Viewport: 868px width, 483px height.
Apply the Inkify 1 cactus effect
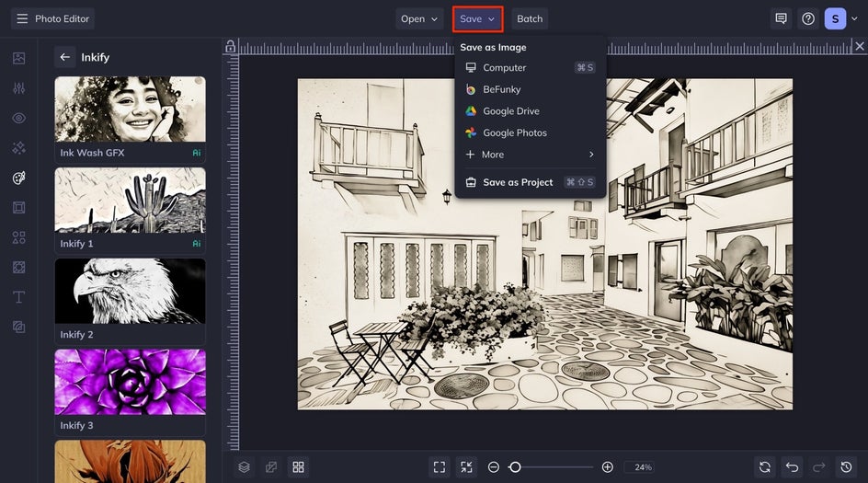tap(130, 210)
